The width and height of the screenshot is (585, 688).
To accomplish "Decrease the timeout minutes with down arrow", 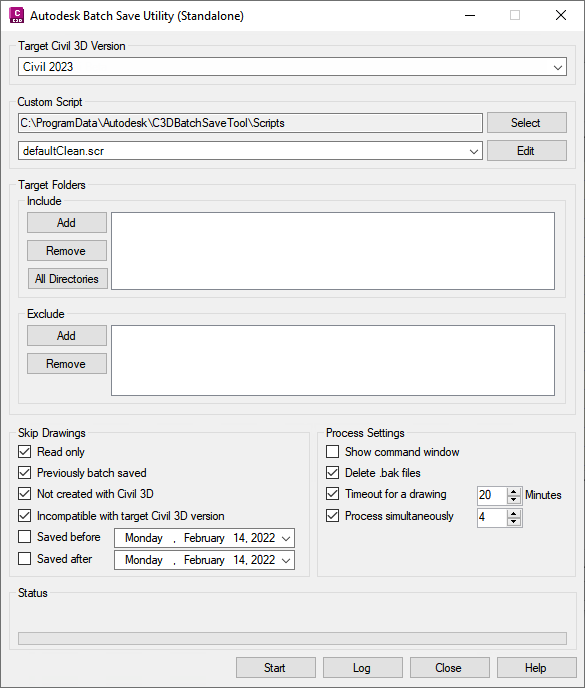I will [513, 499].
